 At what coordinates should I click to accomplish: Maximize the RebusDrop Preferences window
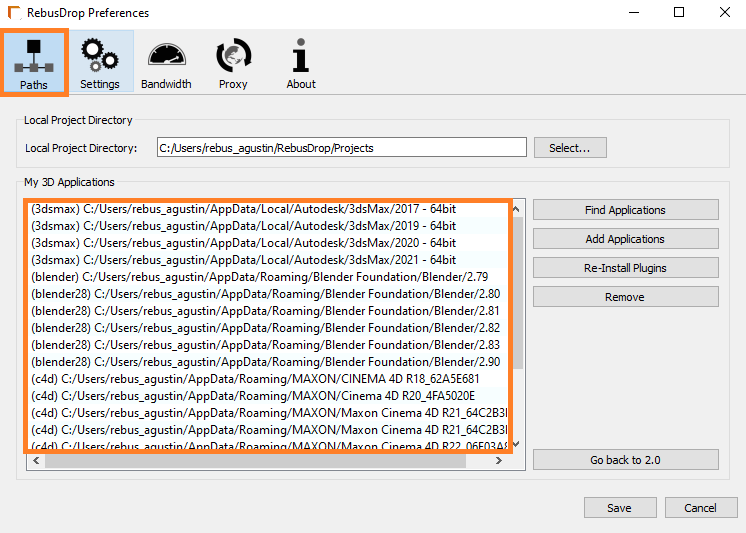(x=679, y=12)
